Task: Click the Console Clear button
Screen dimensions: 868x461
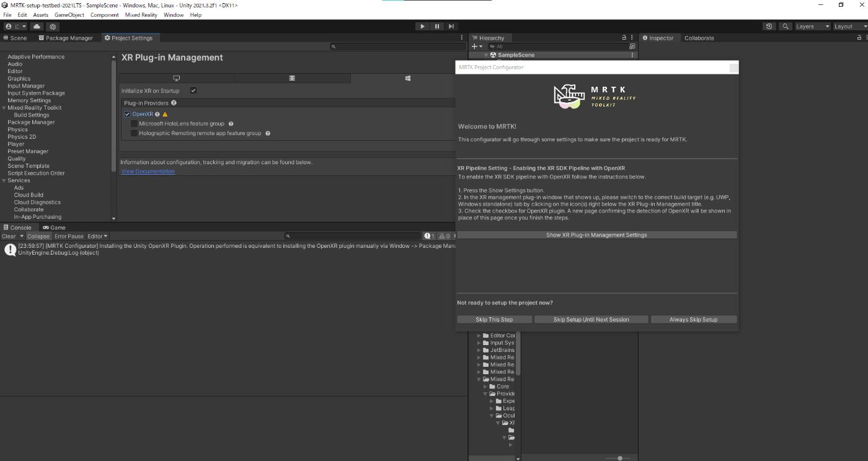Action: [x=9, y=236]
